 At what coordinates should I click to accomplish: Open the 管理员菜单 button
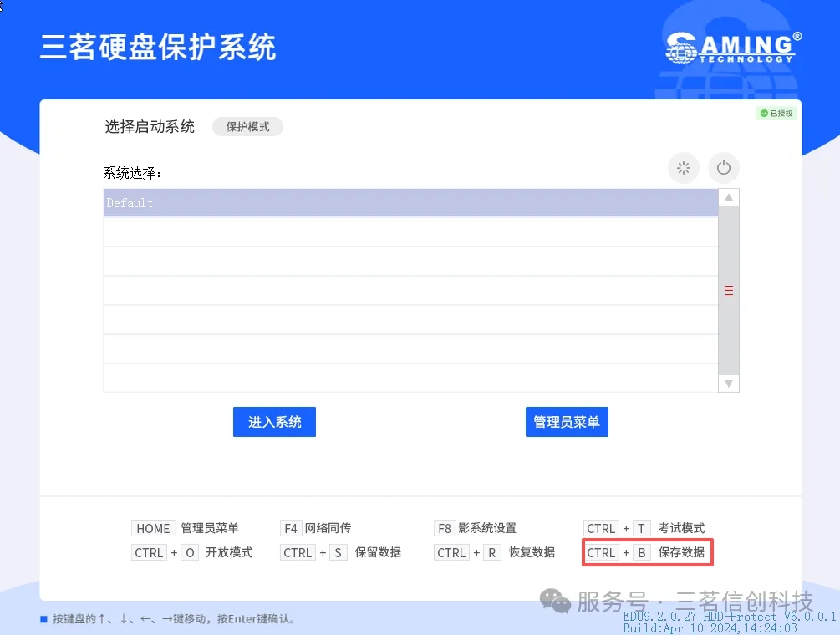click(567, 422)
